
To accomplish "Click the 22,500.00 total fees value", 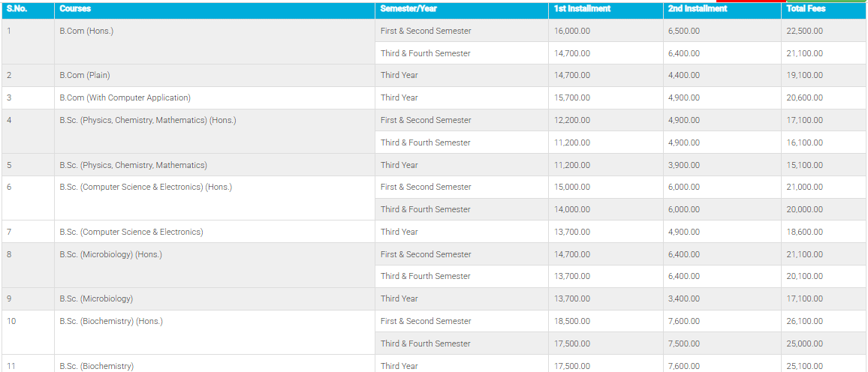I will point(804,31).
